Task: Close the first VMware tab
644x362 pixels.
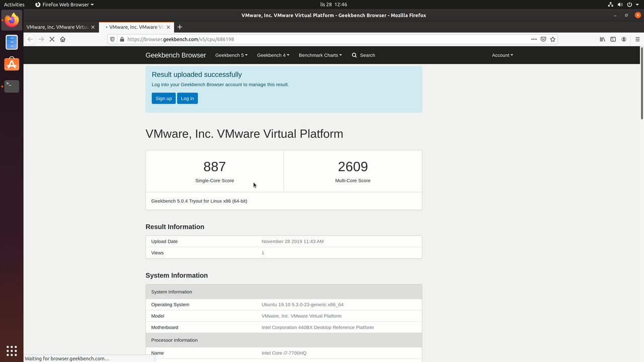Action: pyautogui.click(x=93, y=27)
